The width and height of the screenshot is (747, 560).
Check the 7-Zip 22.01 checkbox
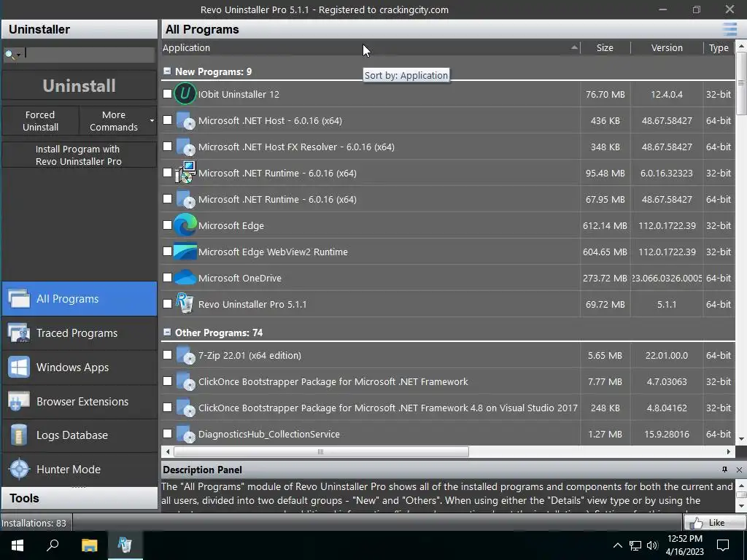click(167, 355)
